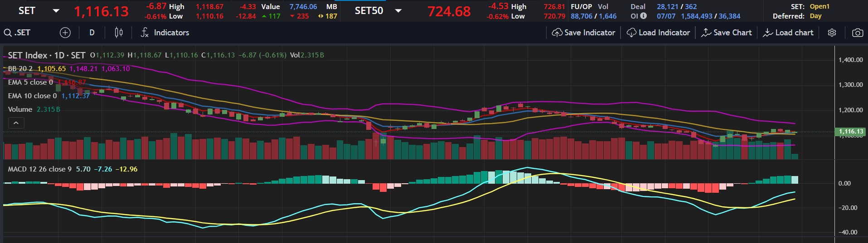Click the SET Low value 1,110.16
The width and height of the screenshot is (868, 243).
tap(209, 16)
